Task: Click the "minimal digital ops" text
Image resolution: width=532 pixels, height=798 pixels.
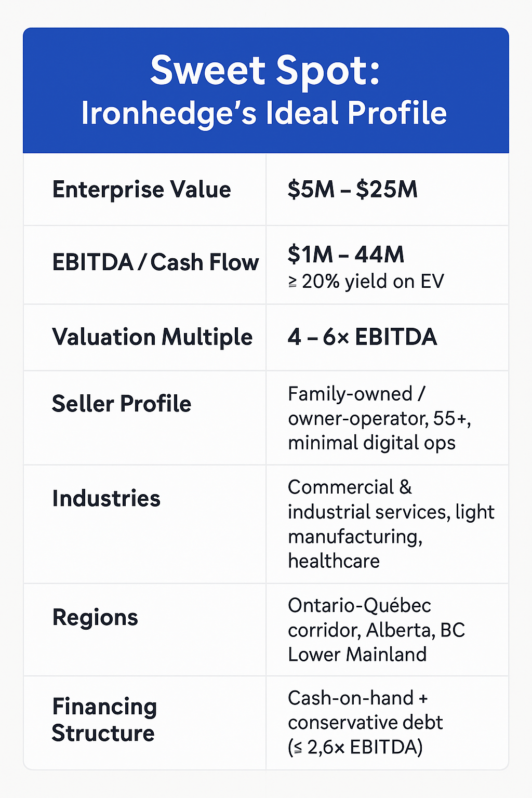Action: coord(371,443)
